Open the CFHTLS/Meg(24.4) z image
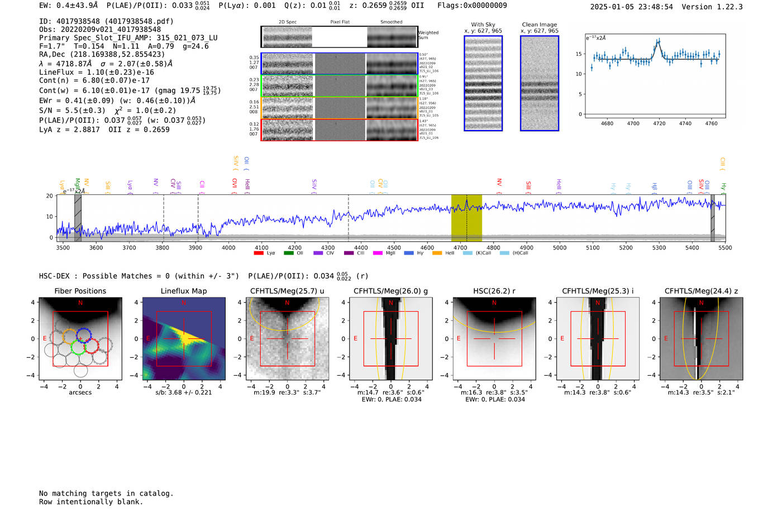This screenshot has width=782, height=532. 701,339
